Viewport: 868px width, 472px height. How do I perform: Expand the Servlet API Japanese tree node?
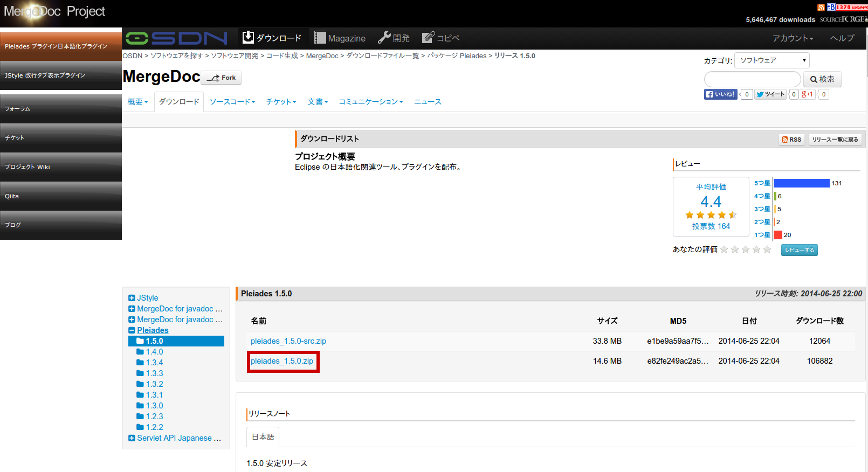click(x=132, y=438)
